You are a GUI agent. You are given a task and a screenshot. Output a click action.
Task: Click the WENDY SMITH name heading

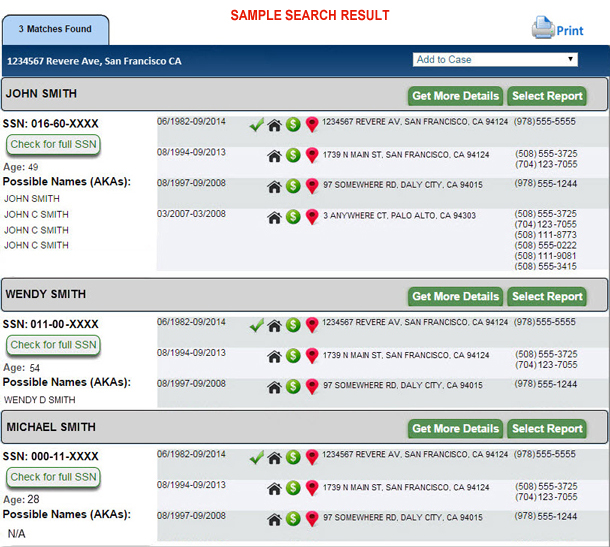(46, 294)
